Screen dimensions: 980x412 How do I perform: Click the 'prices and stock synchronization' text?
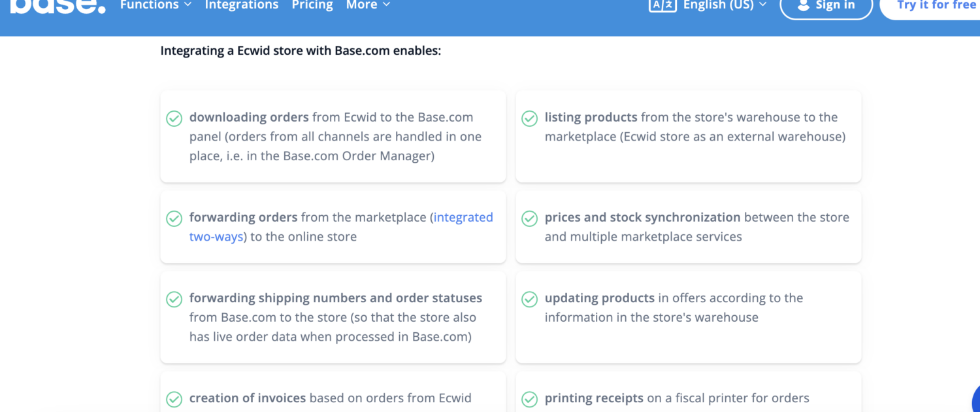[643, 217]
